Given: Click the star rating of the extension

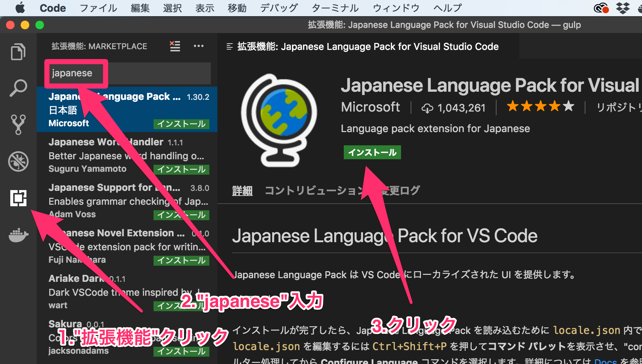Looking at the screenshot, I should tap(540, 106).
